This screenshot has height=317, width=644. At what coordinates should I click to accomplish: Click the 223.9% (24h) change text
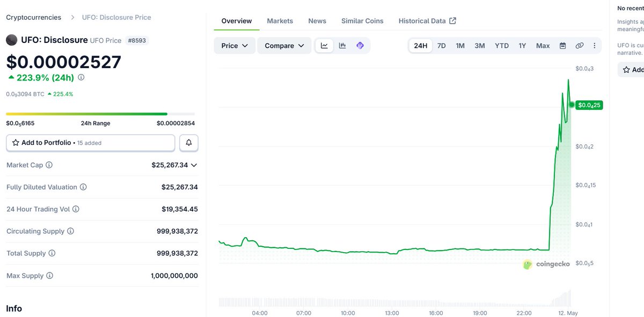coord(45,77)
